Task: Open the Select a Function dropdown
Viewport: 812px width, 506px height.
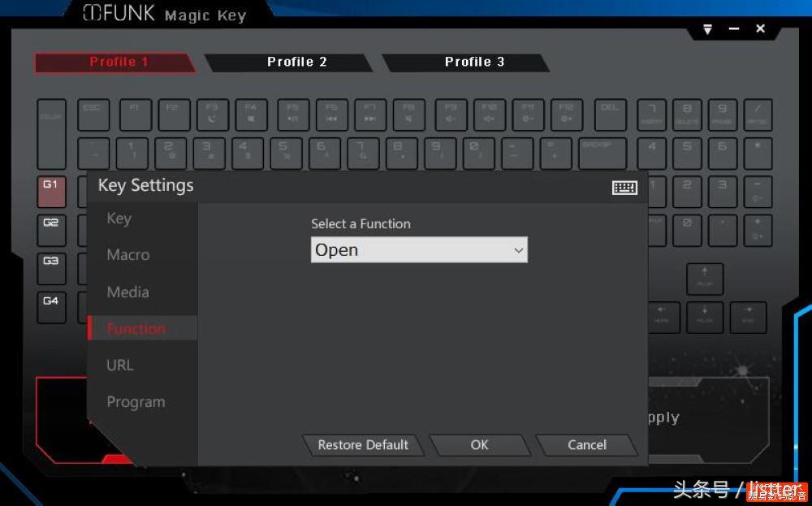Action: [x=419, y=249]
